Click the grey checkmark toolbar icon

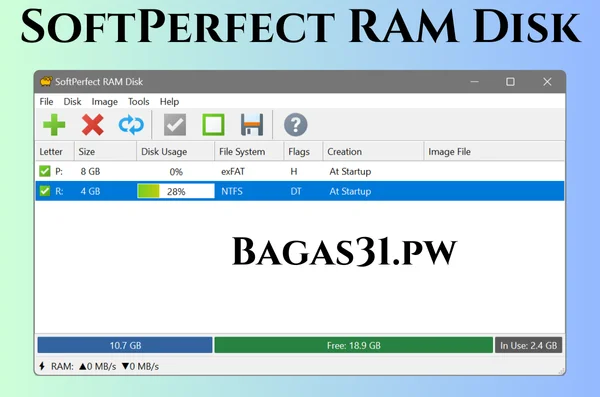click(175, 125)
